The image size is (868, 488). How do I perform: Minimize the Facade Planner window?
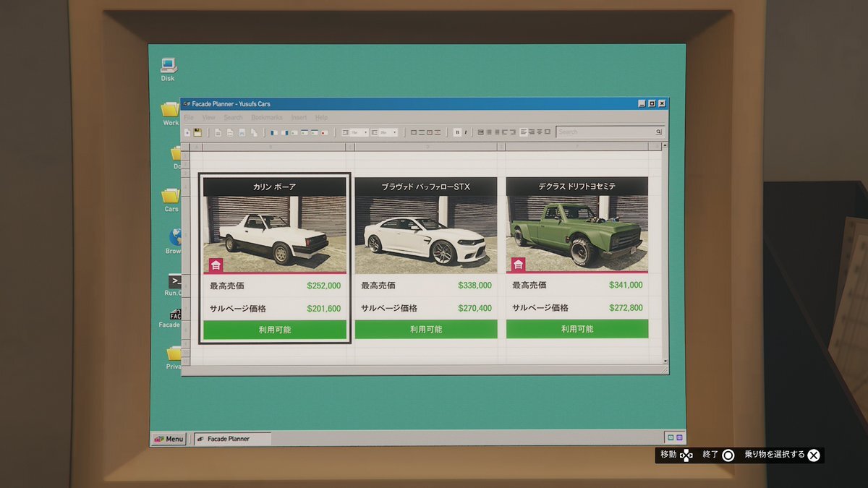coord(642,103)
